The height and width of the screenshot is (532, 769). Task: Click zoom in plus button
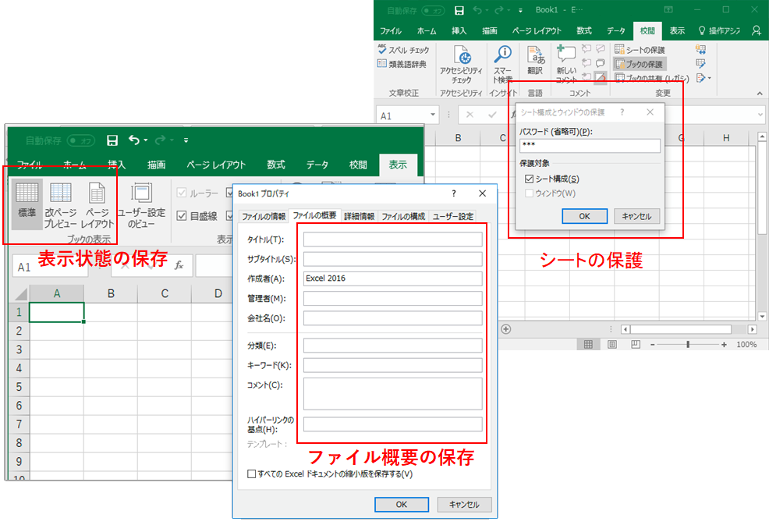[x=724, y=345]
